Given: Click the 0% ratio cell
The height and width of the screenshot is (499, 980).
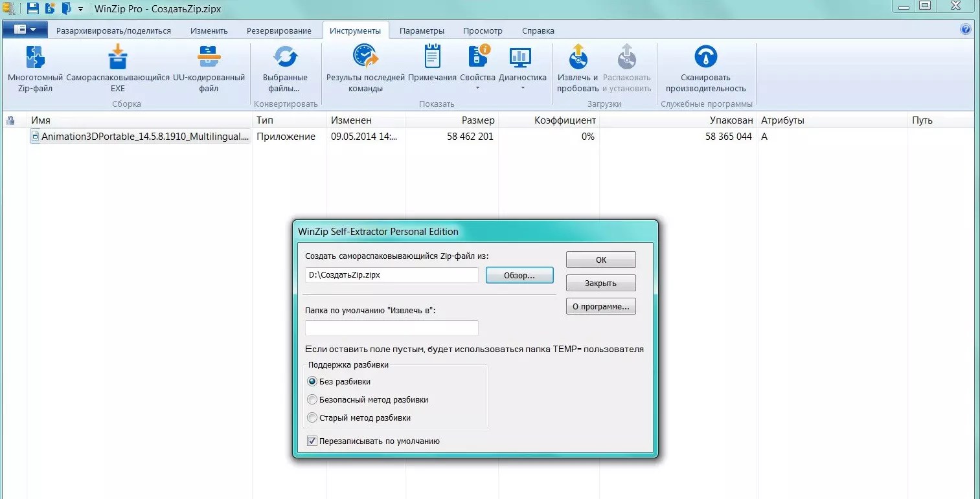Looking at the screenshot, I should tap(587, 137).
